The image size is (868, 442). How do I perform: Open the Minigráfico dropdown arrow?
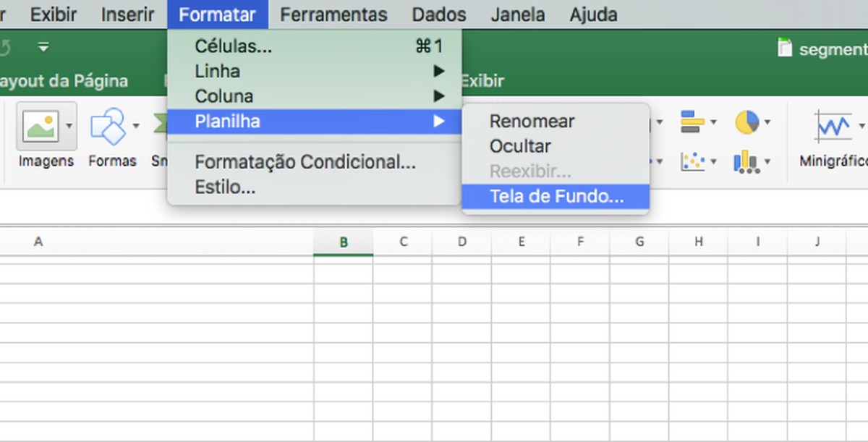point(861,127)
